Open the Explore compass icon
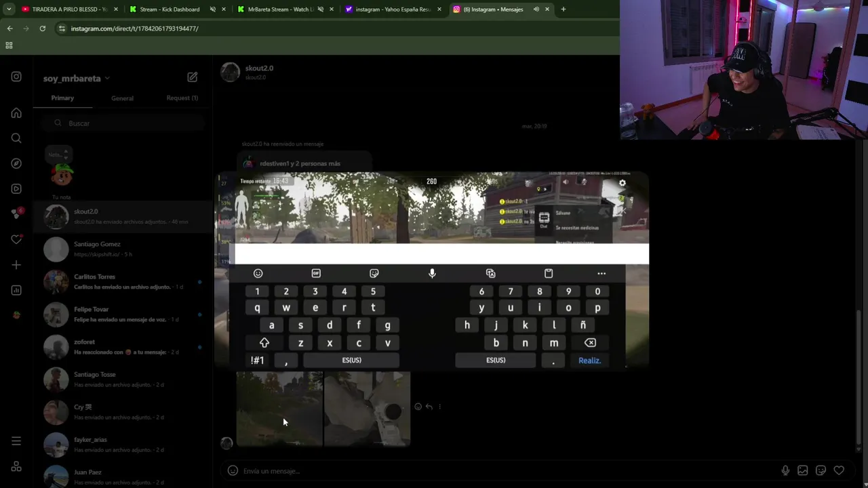 click(16, 163)
